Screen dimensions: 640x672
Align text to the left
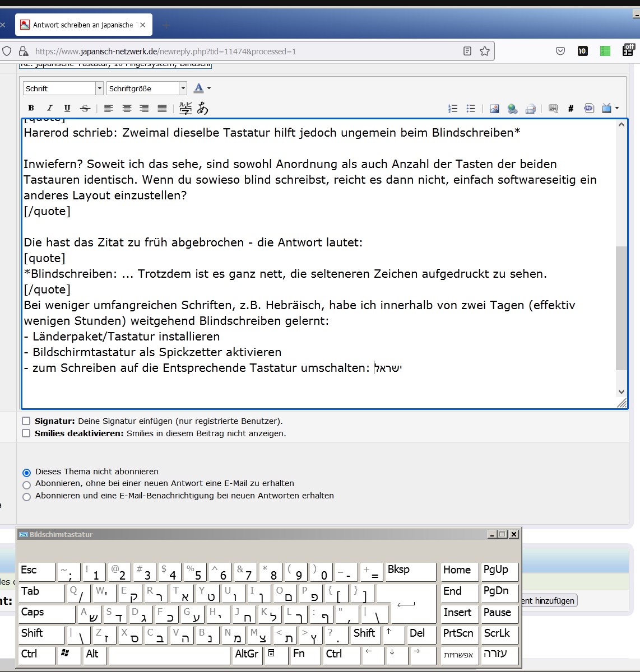pyautogui.click(x=109, y=108)
